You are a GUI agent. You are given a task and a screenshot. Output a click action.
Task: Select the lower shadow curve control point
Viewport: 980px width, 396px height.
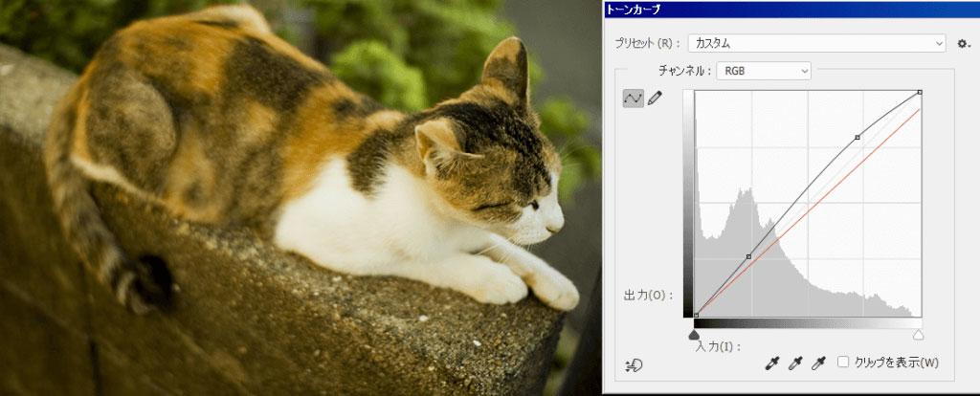click(x=748, y=256)
